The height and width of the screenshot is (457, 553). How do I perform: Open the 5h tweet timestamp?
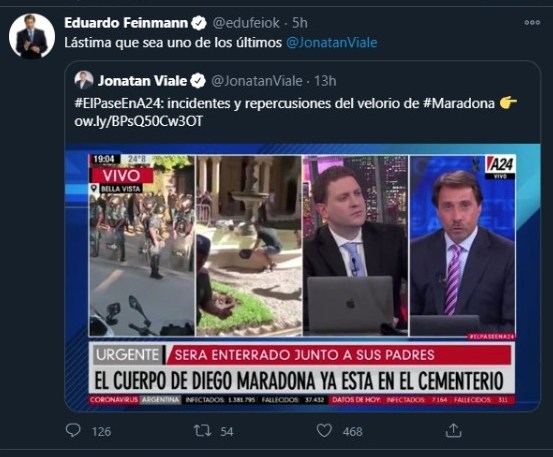[x=300, y=23]
